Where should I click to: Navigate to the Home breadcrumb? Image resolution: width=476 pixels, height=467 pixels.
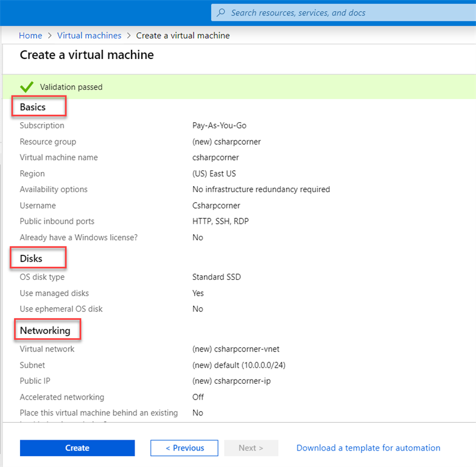30,36
